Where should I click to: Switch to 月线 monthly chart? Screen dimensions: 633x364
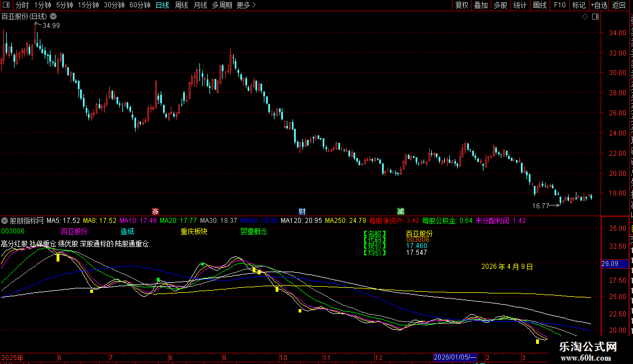coord(200,5)
